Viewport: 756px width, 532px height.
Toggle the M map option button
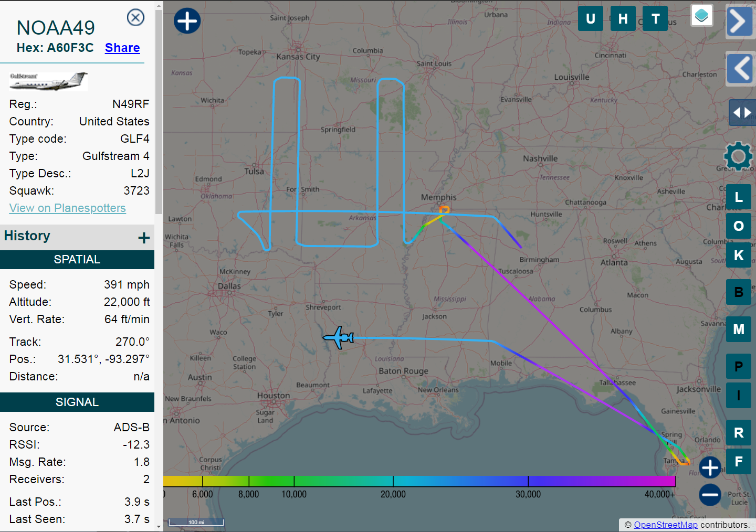coord(739,329)
